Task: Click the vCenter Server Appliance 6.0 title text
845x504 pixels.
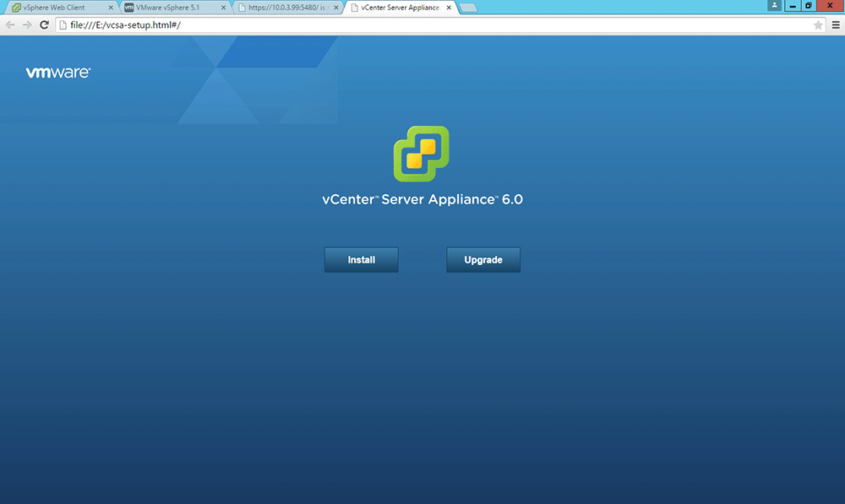Action: (422, 199)
